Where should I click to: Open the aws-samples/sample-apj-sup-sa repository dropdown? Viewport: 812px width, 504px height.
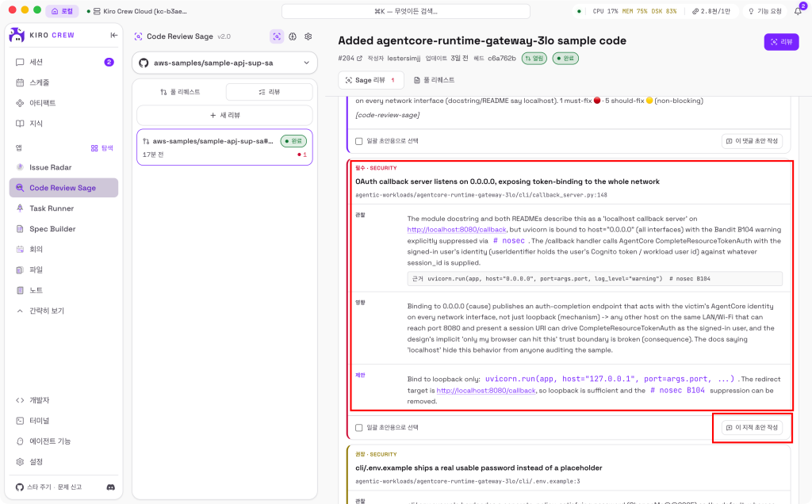[224, 63]
